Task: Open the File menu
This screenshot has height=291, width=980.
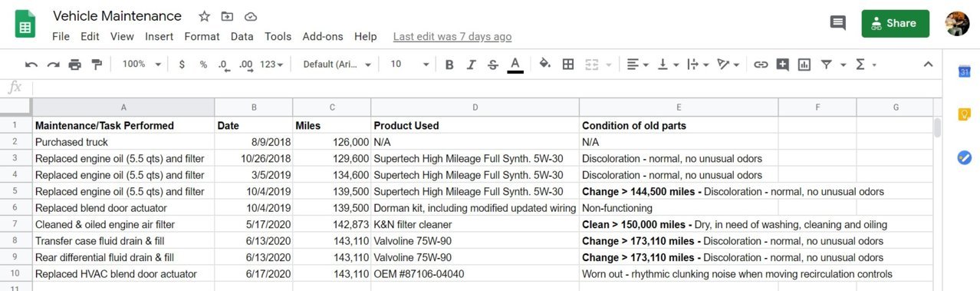Action: [x=61, y=36]
